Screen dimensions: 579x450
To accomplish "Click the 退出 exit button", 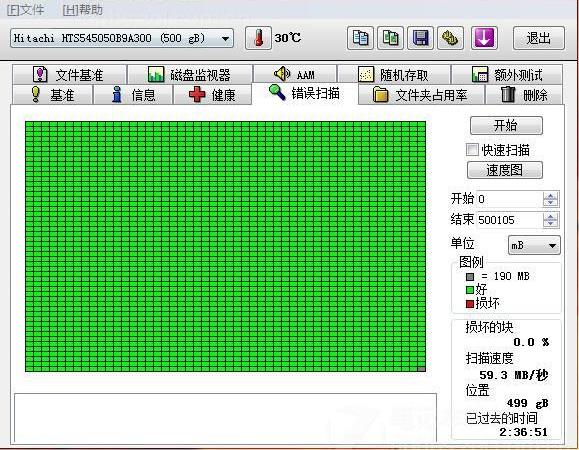I will (x=539, y=38).
